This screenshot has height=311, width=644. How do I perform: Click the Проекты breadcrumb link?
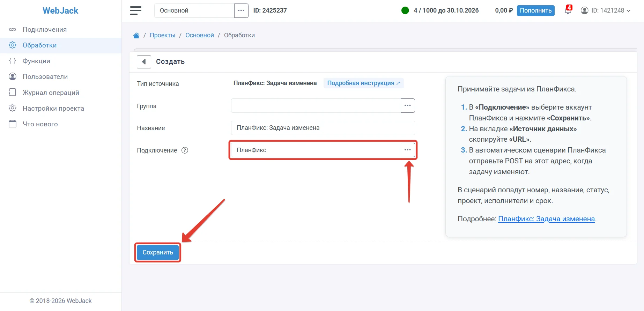point(163,35)
